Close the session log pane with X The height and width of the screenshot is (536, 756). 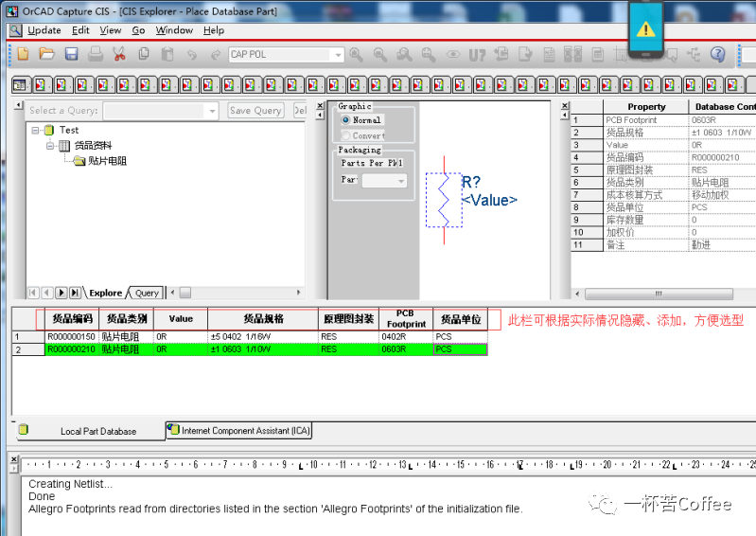point(14,458)
